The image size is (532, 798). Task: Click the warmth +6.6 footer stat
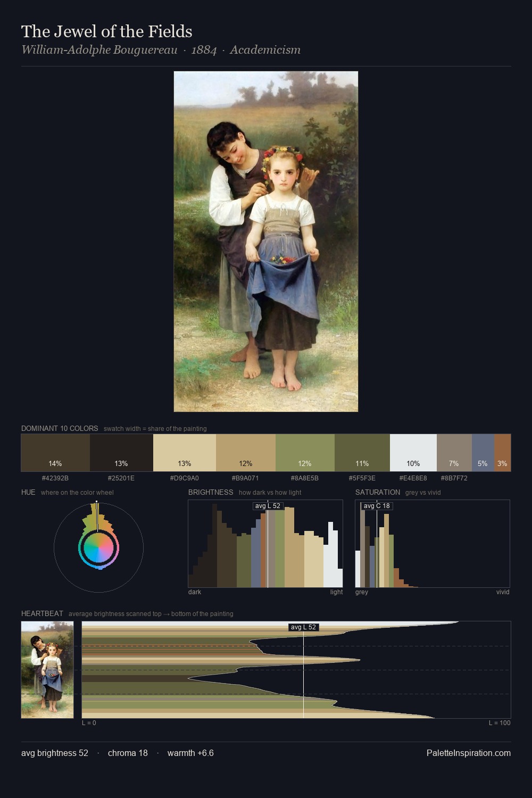point(190,753)
